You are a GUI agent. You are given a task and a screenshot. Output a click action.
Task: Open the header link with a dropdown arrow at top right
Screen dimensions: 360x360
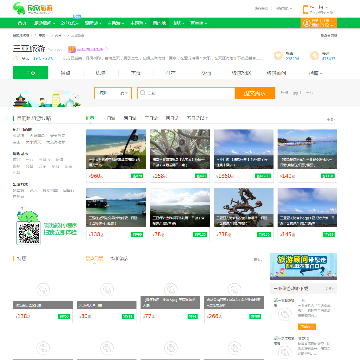tap(284, 8)
